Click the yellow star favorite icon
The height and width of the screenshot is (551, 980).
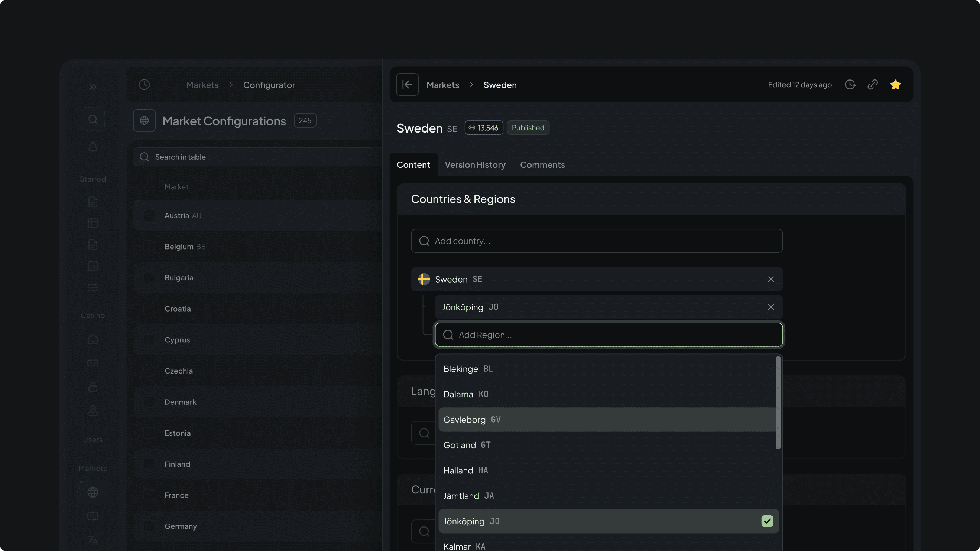895,85
